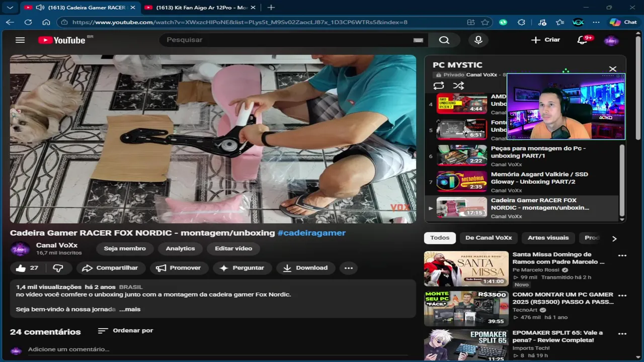Open options menu for COMO MONTAR UM PC video

click(622, 296)
